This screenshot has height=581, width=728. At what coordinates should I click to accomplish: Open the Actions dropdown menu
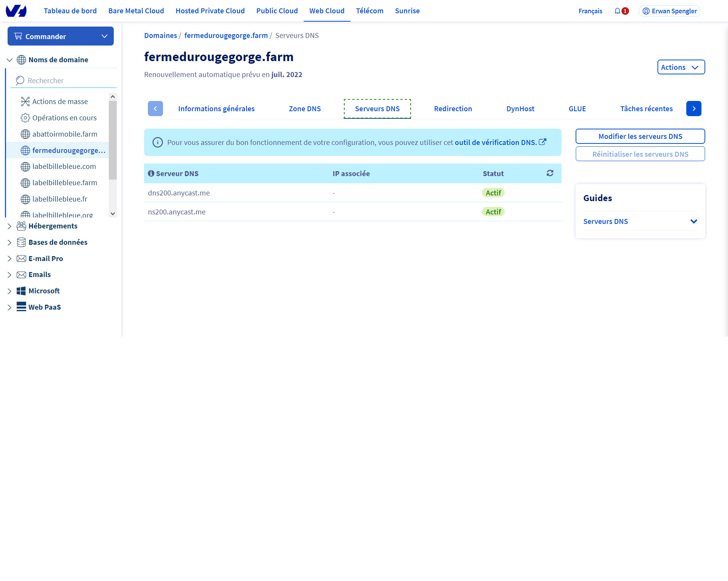681,67
